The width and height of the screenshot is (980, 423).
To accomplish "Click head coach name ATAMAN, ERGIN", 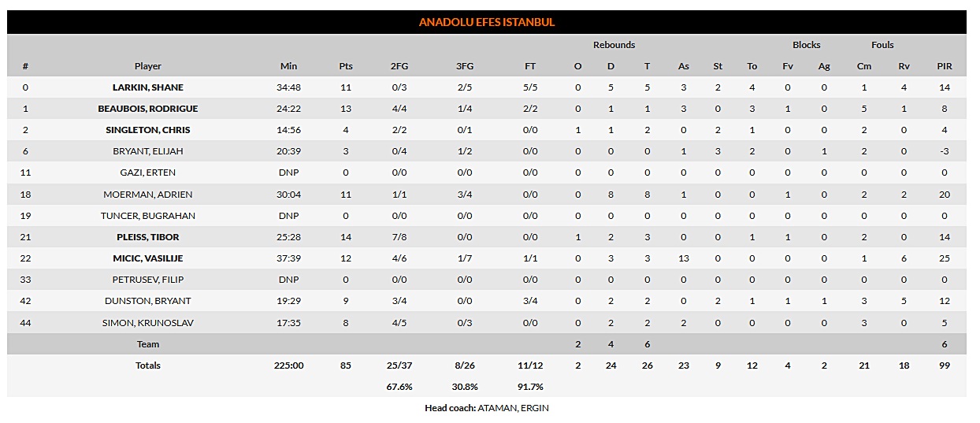I will pos(513,408).
